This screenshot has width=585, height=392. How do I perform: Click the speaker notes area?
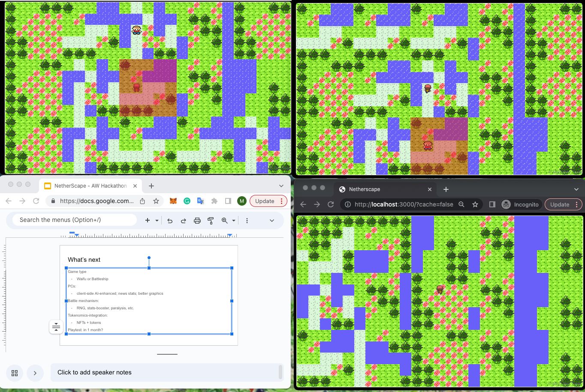(x=165, y=372)
